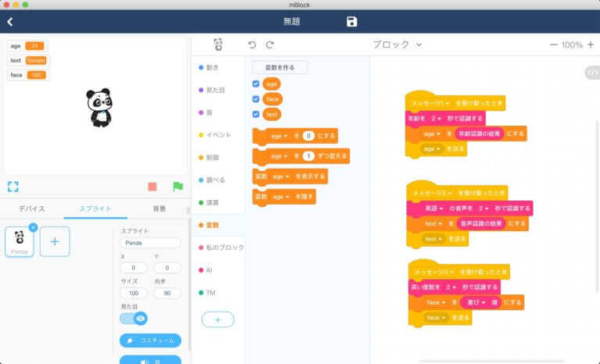The image size is (600, 364).
Task: Click the panda sprite icon above palette
Action: 218,45
